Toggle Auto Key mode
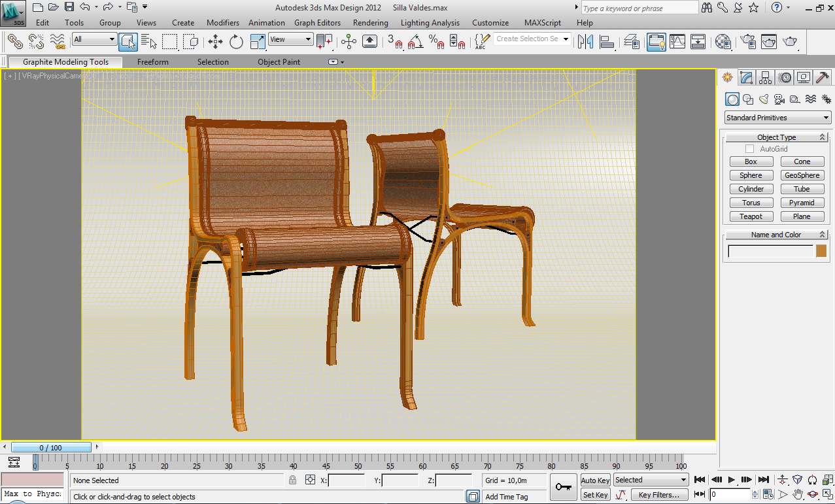 [x=596, y=480]
